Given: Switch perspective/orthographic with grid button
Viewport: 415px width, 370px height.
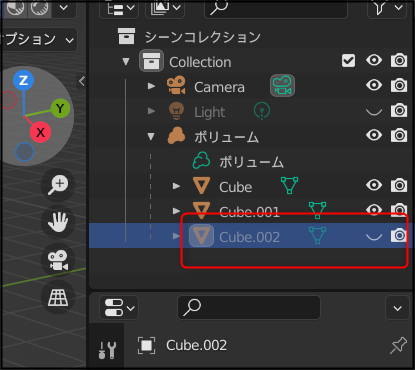Looking at the screenshot, I should pyautogui.click(x=58, y=297).
